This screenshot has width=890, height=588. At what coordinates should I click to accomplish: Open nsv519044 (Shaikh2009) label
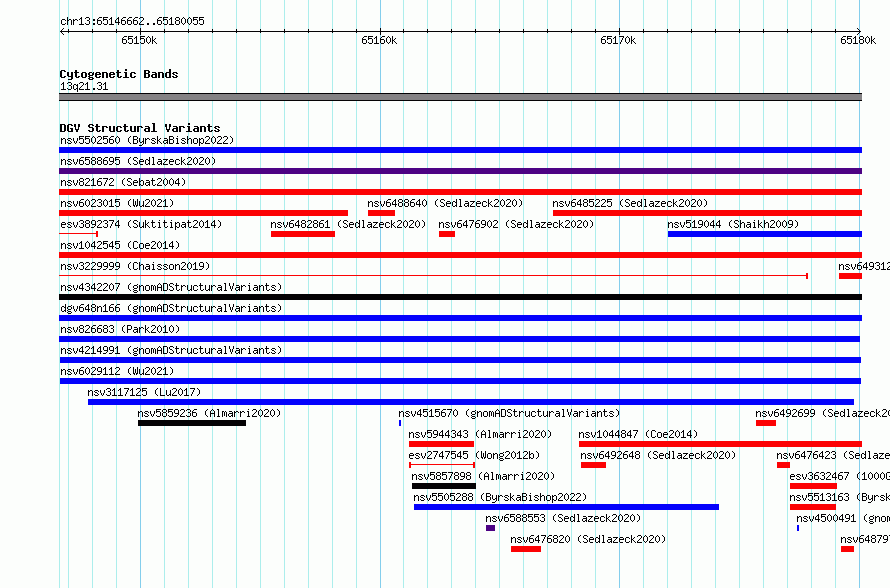[x=733, y=224]
